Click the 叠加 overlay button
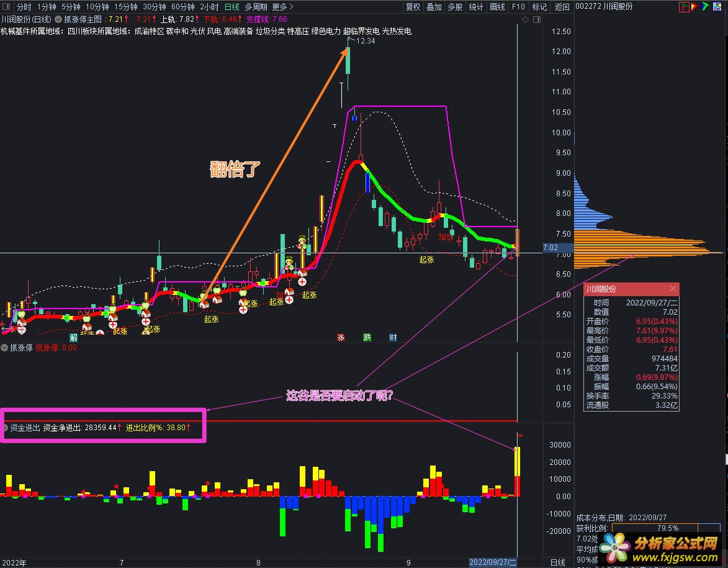The height and width of the screenshot is (568, 728). [434, 7]
